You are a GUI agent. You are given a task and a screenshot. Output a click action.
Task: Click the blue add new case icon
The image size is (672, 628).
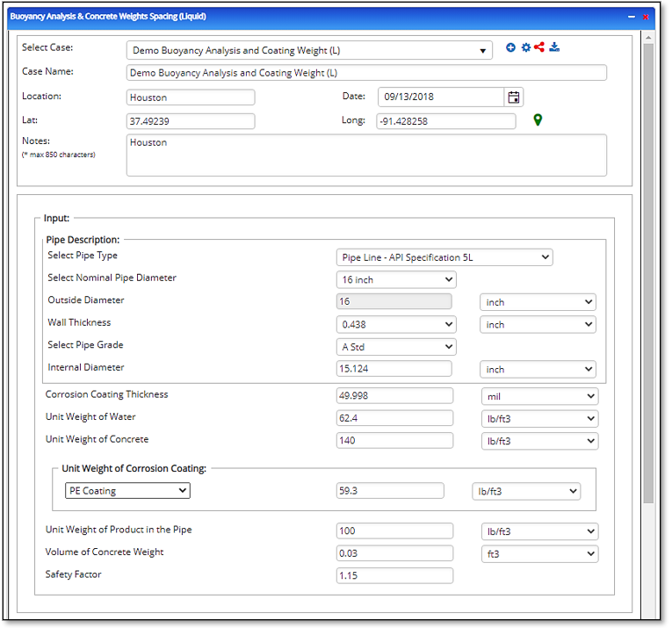511,47
